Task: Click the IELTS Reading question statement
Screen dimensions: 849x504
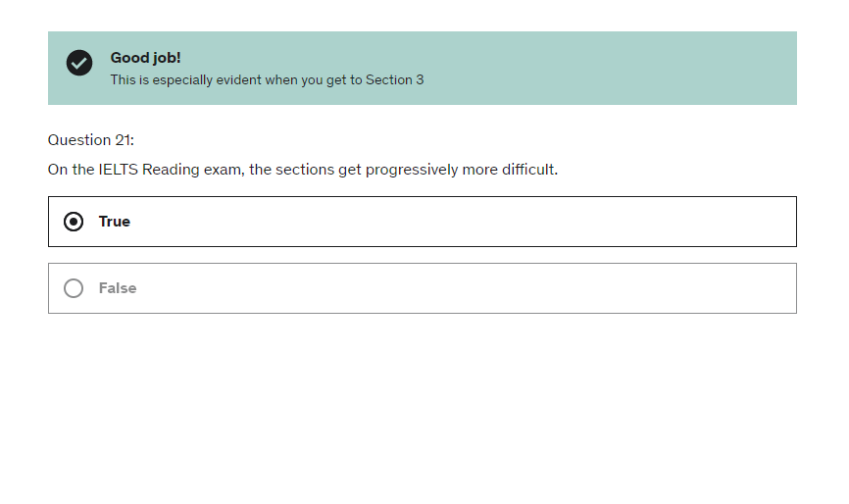Action: pyautogui.click(x=303, y=170)
